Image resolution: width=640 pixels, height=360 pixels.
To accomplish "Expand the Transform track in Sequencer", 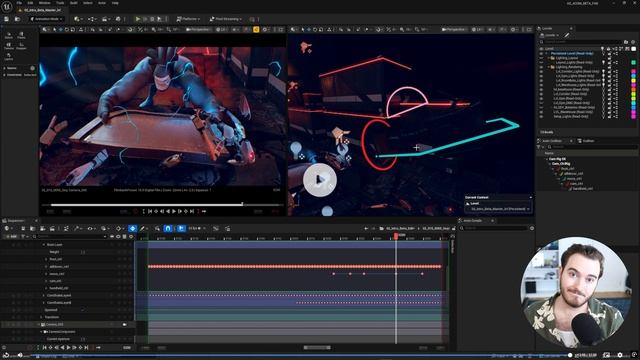I will click(41, 317).
